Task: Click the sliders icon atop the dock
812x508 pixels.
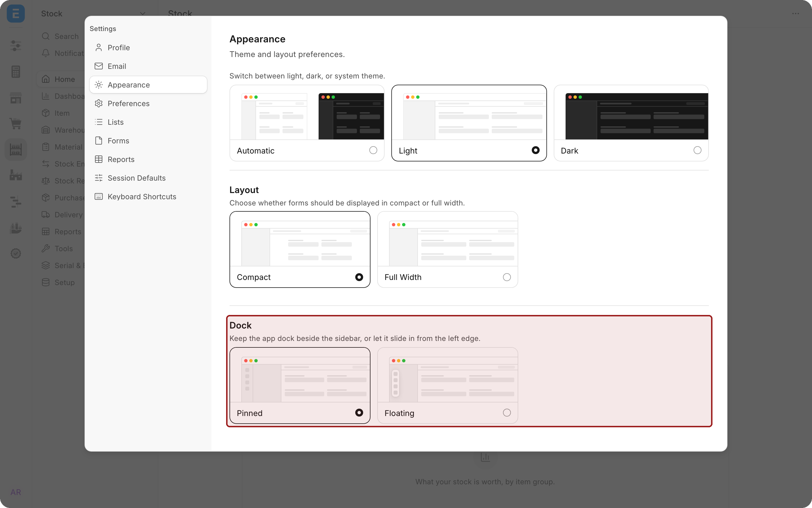Action: pyautogui.click(x=16, y=45)
